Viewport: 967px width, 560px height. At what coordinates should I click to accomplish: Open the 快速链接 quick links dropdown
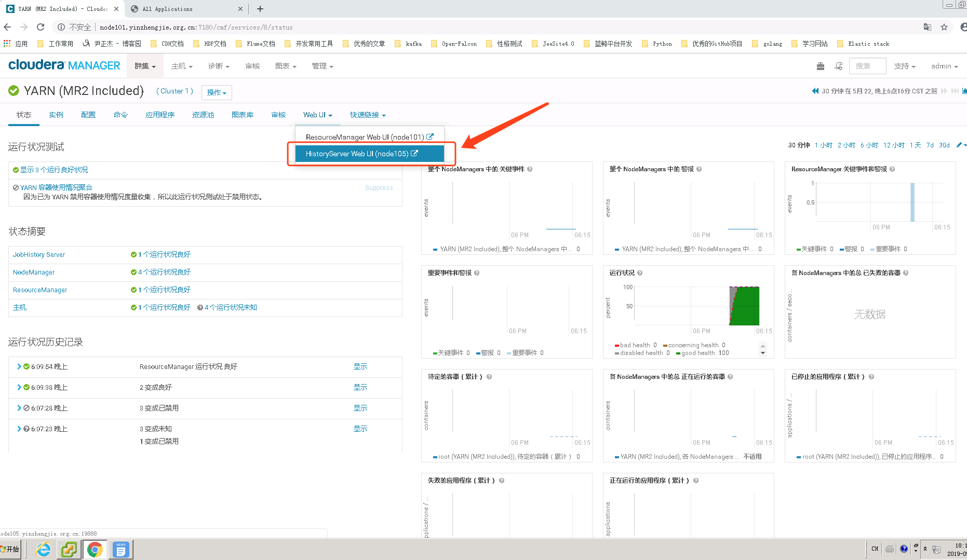(368, 115)
